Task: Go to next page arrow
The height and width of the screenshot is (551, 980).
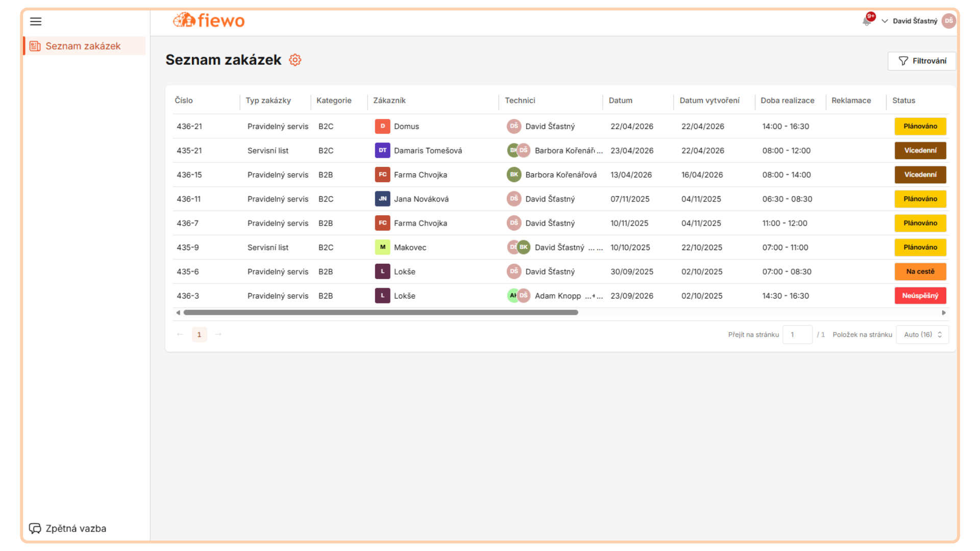Action: click(218, 334)
